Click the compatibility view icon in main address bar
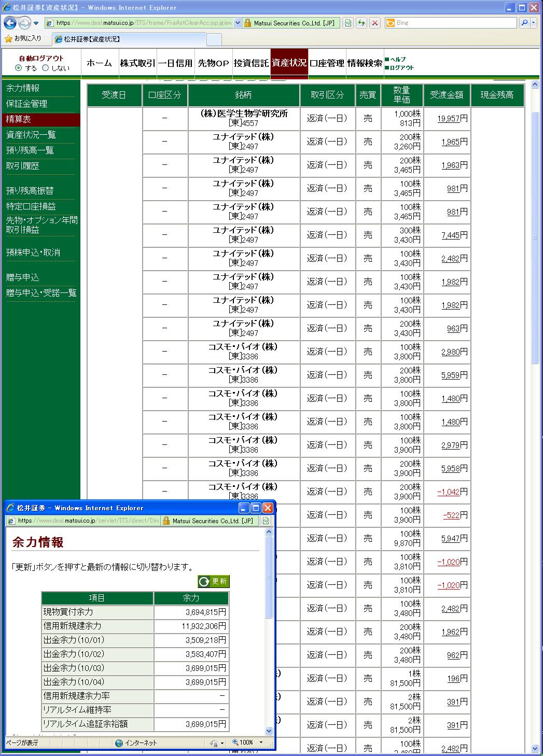 click(348, 23)
